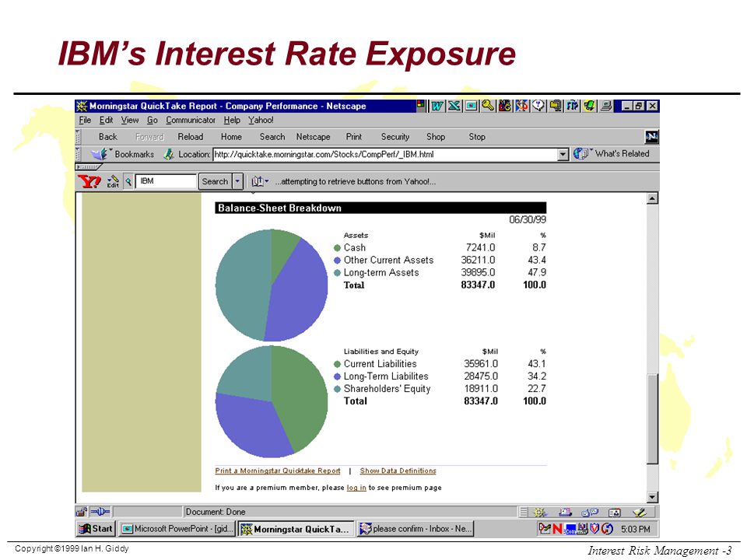Click the Shop toolbar button
Viewport: 747px width, 560px height.
click(x=436, y=137)
